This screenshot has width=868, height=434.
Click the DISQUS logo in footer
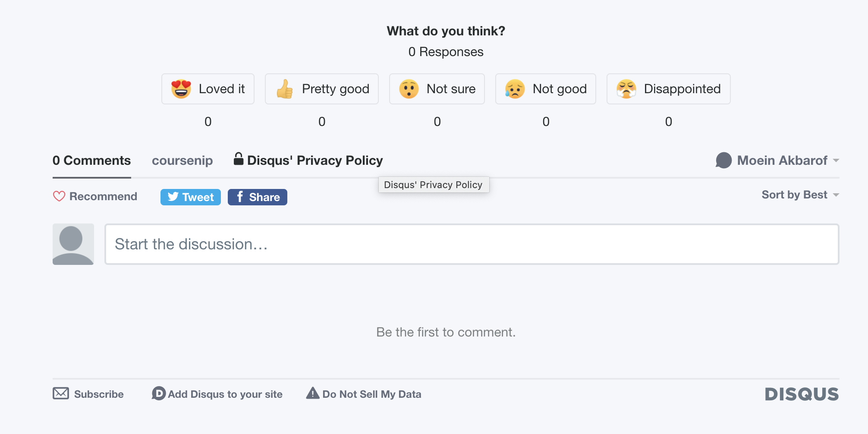(802, 394)
